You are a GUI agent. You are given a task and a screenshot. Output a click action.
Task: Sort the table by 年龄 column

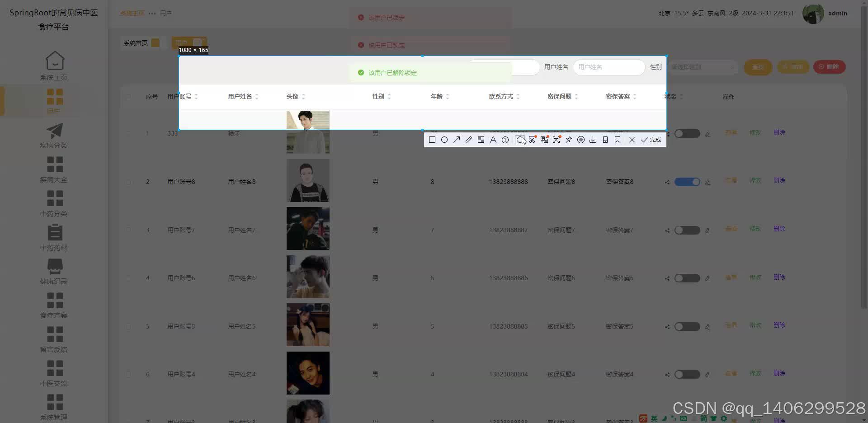pyautogui.click(x=448, y=97)
